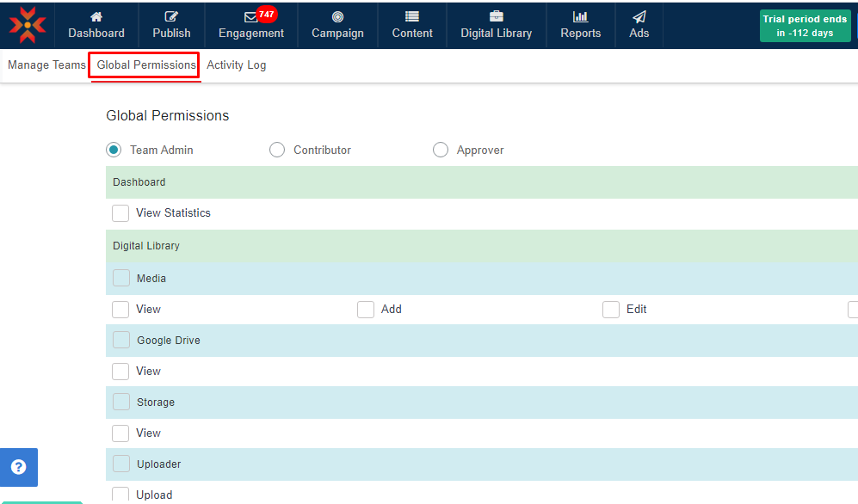This screenshot has width=858, height=504.
Task: Open Digital Library via the briefcase icon
Action: point(496,17)
